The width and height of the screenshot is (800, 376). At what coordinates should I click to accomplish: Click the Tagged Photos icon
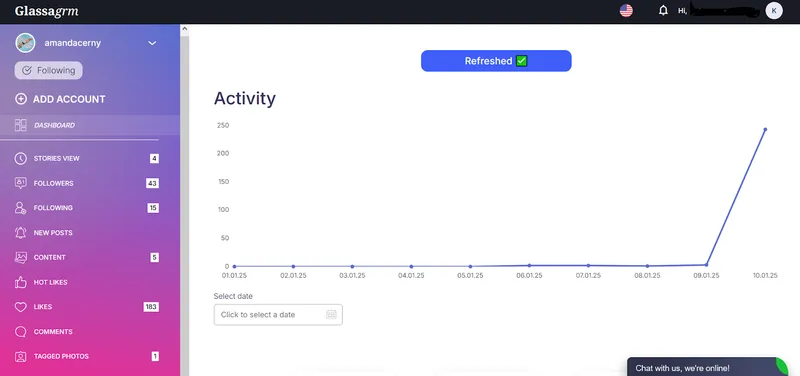[20, 357]
